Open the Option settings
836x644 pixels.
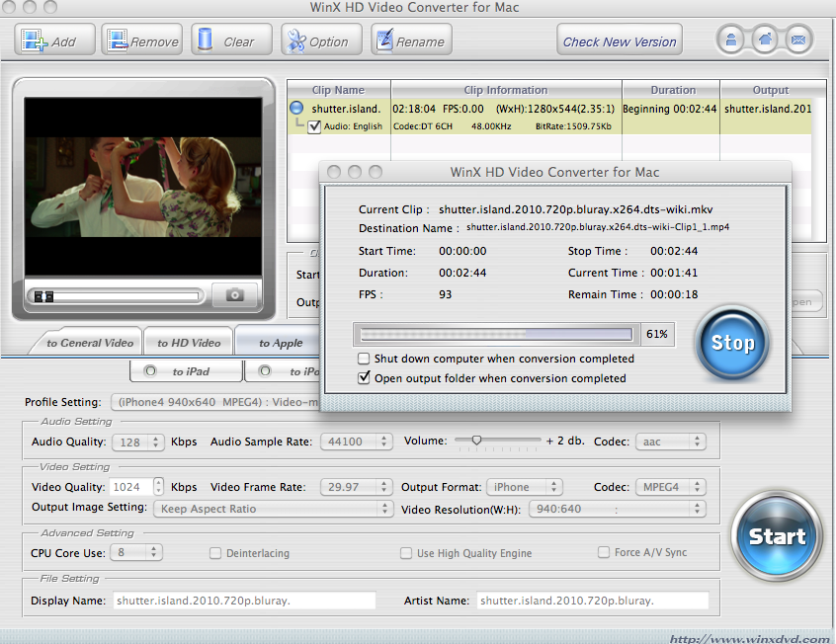321,40
